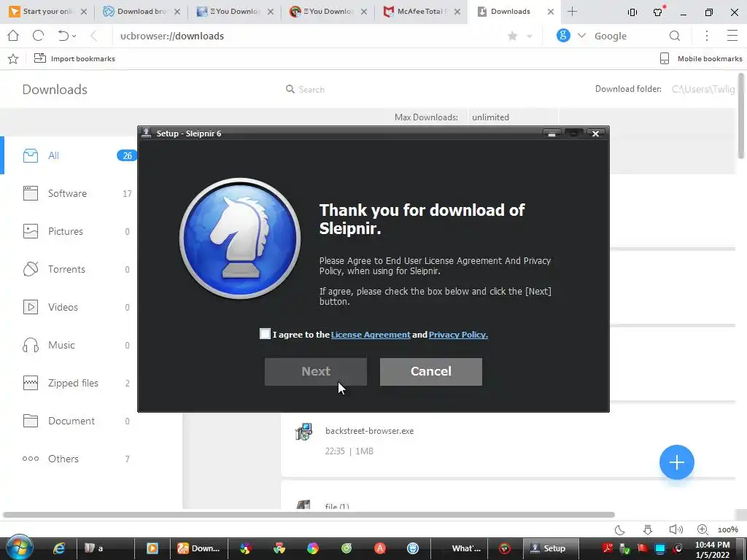This screenshot has width=747, height=560.
Task: Click the taskbar clock
Action: coord(713,550)
